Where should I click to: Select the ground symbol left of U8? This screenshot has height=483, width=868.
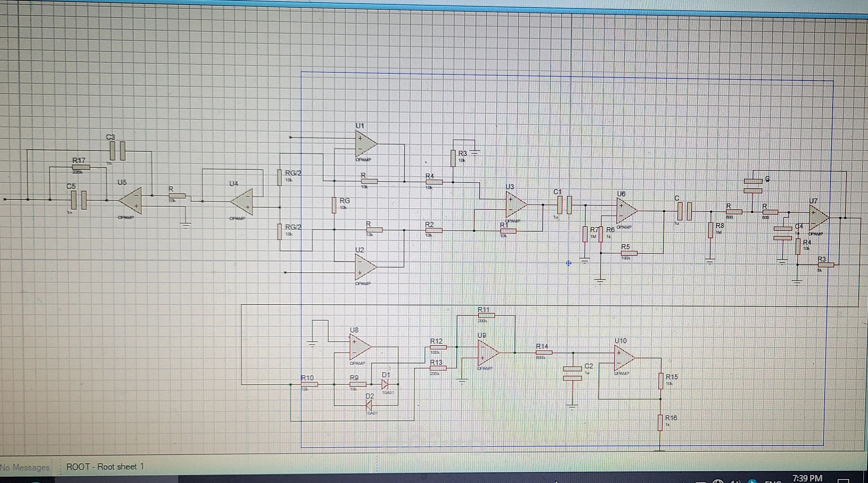pos(312,343)
